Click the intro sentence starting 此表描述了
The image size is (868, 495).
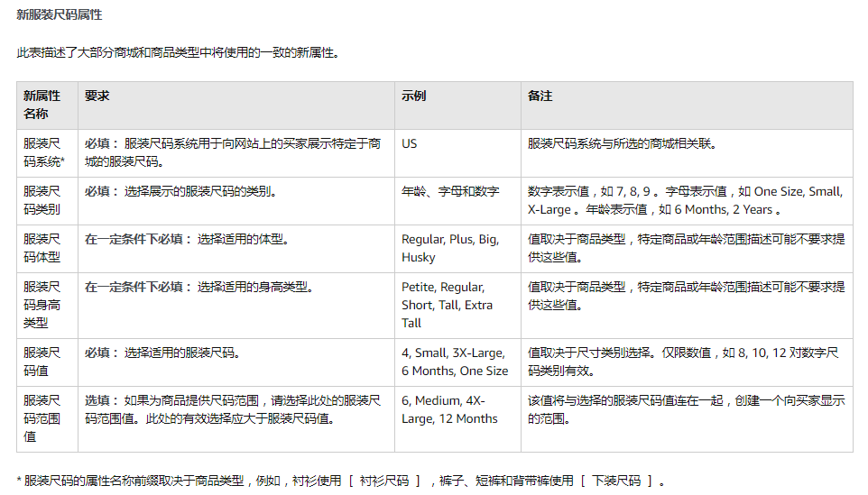[x=179, y=53]
